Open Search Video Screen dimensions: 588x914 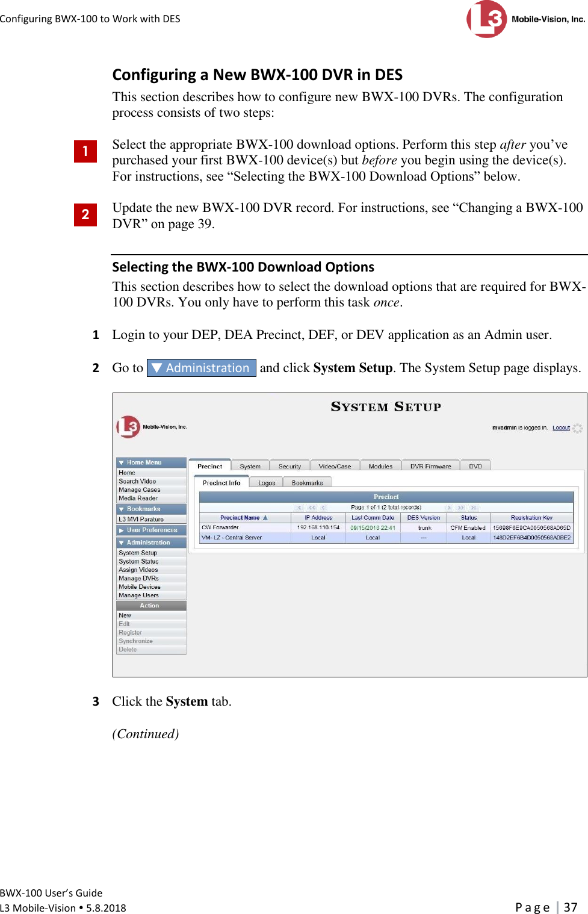tap(151, 481)
